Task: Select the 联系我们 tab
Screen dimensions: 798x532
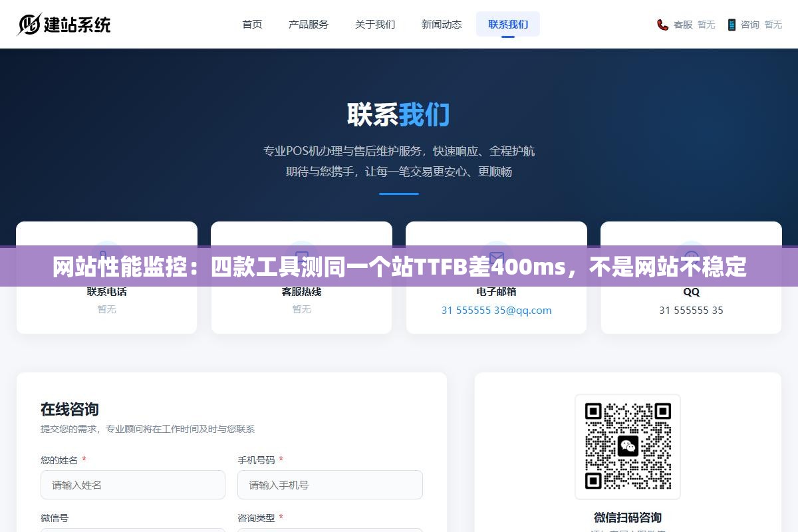Action: tap(508, 24)
